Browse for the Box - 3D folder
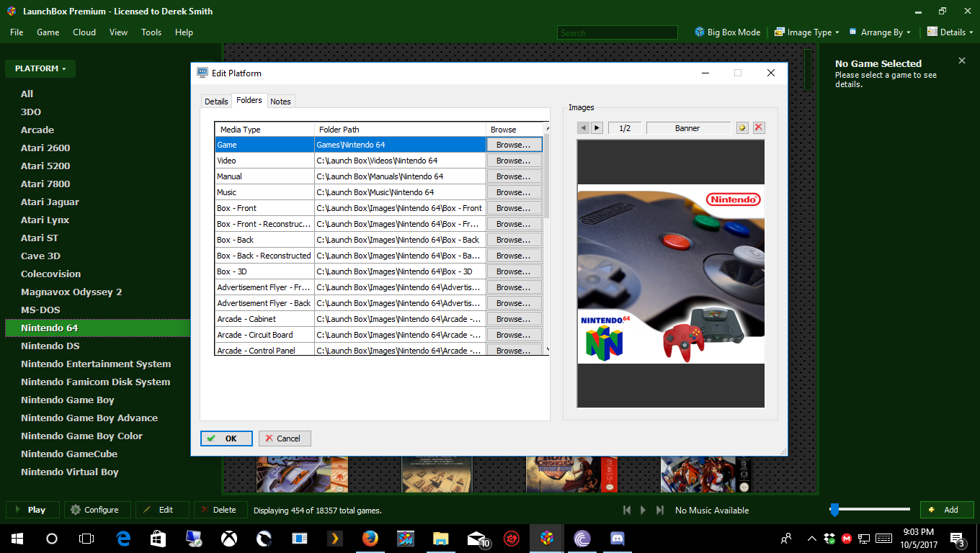 514,271
